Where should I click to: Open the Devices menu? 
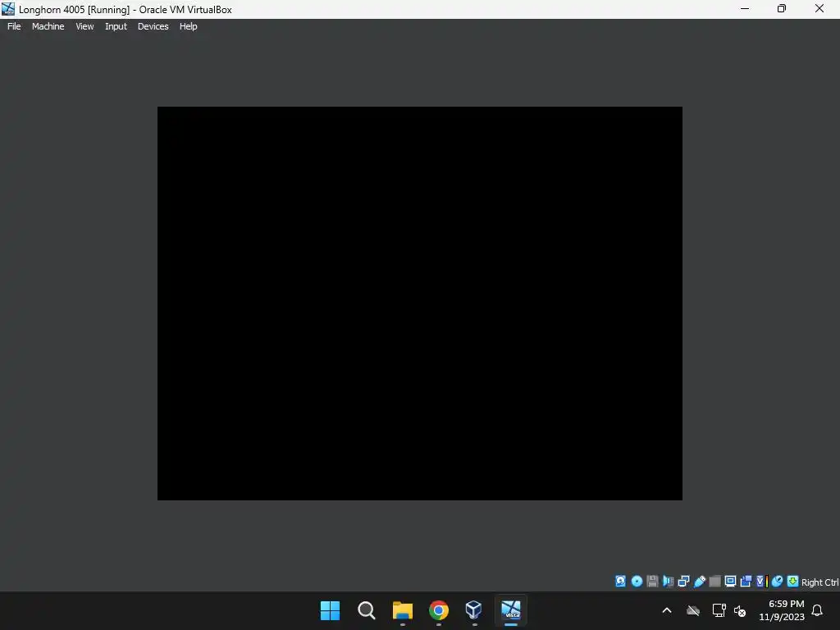point(153,26)
